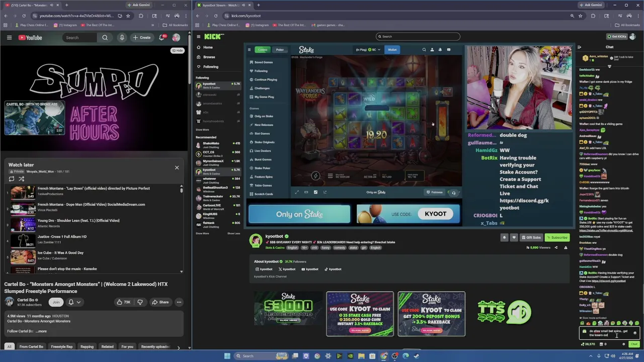This screenshot has height=362, width=644.
Task: Open TTS speaker banner
Action: click(x=504, y=312)
